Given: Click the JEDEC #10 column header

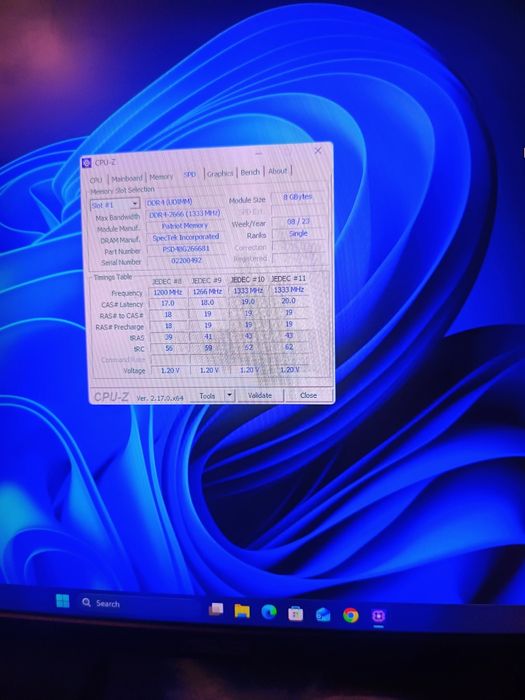Looking at the screenshot, I should tap(247, 279).
